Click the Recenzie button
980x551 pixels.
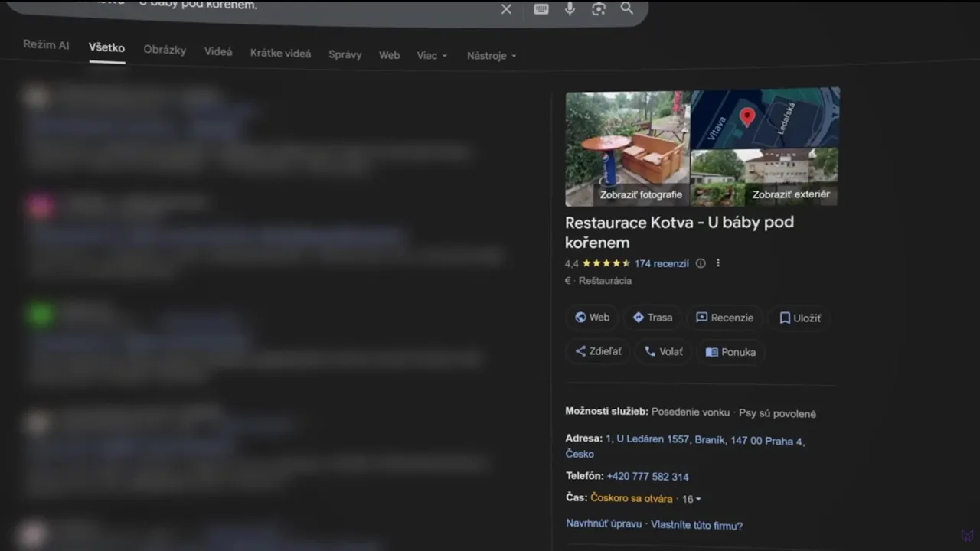point(724,318)
